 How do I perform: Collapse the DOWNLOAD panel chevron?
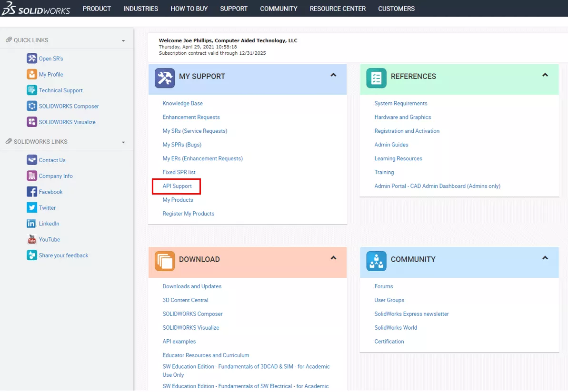tap(333, 257)
